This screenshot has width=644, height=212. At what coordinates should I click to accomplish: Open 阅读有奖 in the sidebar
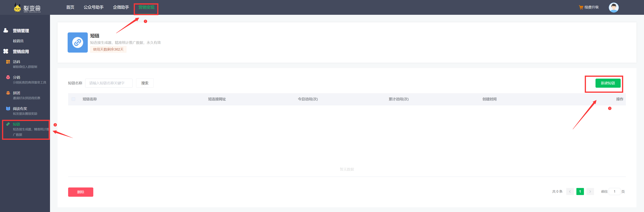click(20, 109)
